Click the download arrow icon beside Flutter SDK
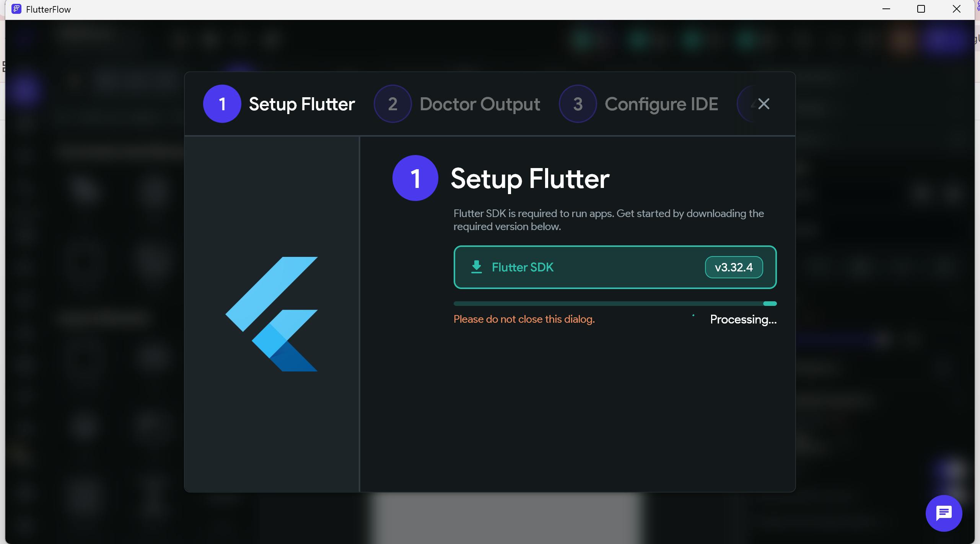Image resolution: width=980 pixels, height=544 pixels. click(x=476, y=267)
